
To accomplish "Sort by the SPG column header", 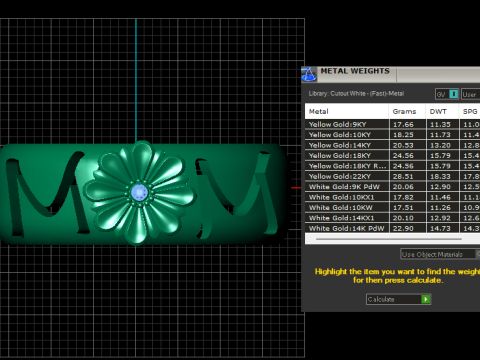I will coord(470,111).
